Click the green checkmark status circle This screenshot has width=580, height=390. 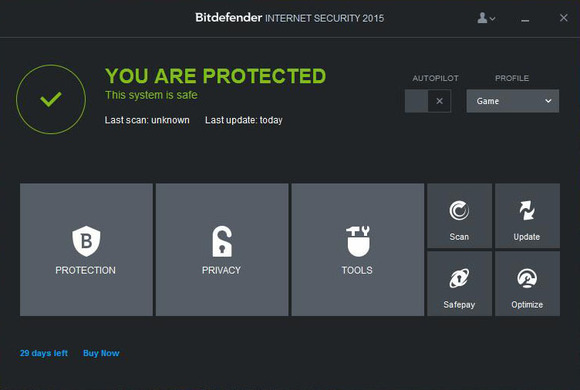coord(51,99)
